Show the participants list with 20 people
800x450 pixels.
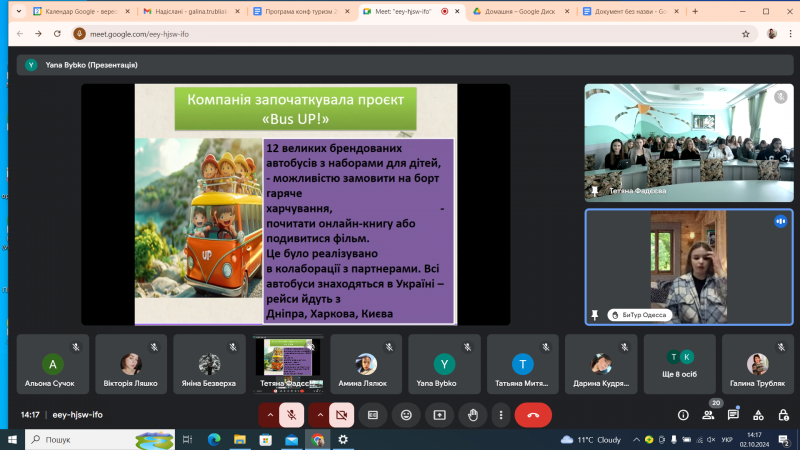[x=708, y=415]
